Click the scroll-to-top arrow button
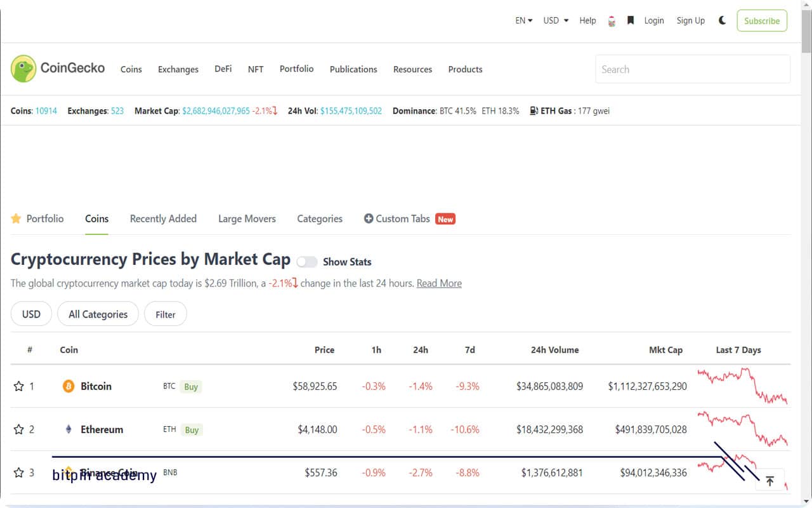 coord(770,481)
